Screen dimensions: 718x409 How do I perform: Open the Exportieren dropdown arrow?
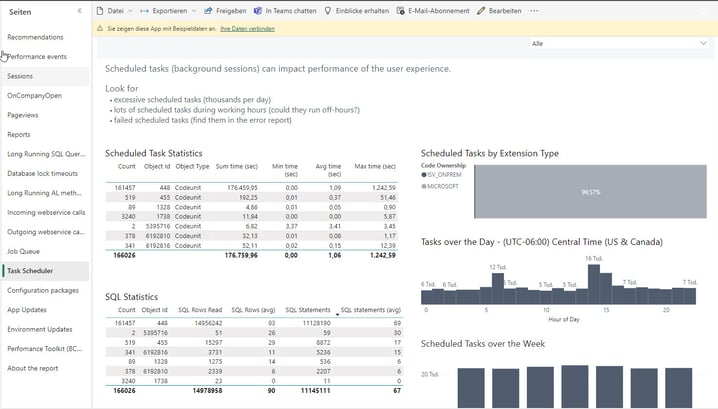194,11
